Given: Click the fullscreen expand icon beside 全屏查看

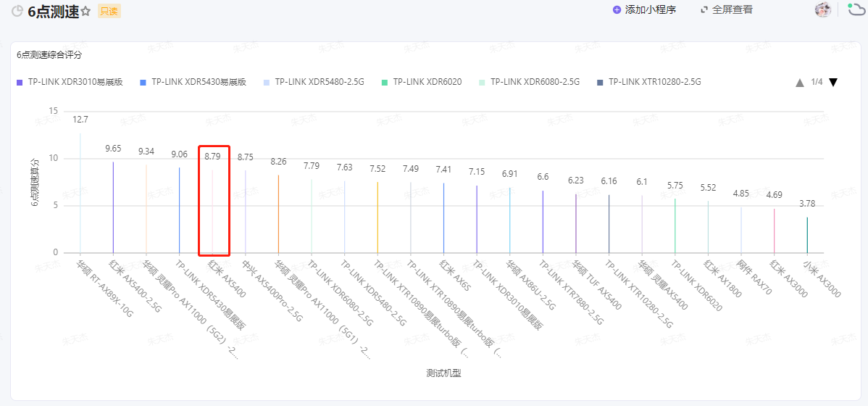Looking at the screenshot, I should click(x=704, y=9).
